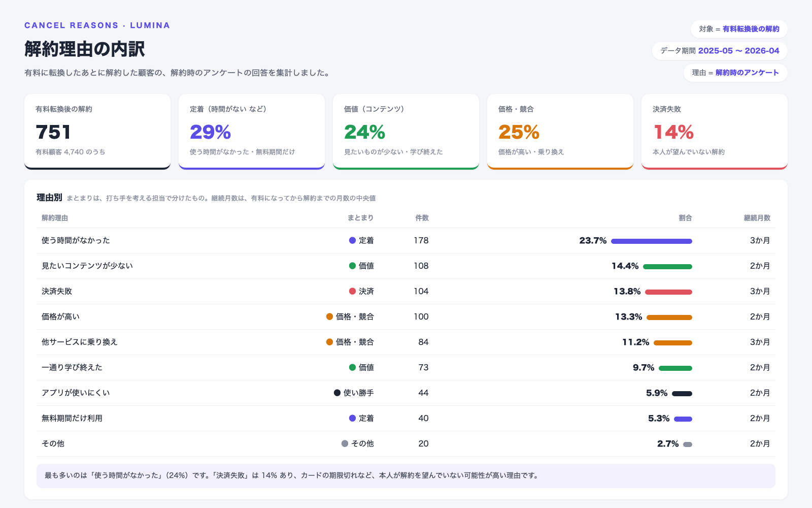812x508 pixels.
Task: Click the その他 reason label in first column
Action: pyautogui.click(x=53, y=443)
